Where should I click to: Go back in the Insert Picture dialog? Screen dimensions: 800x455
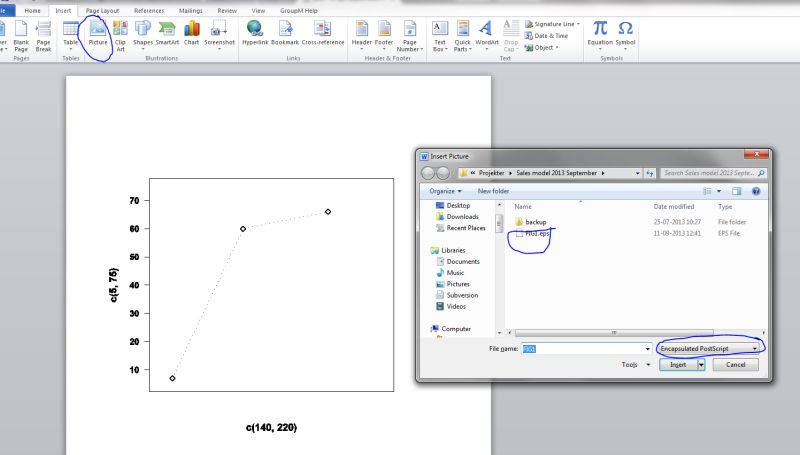pos(428,173)
